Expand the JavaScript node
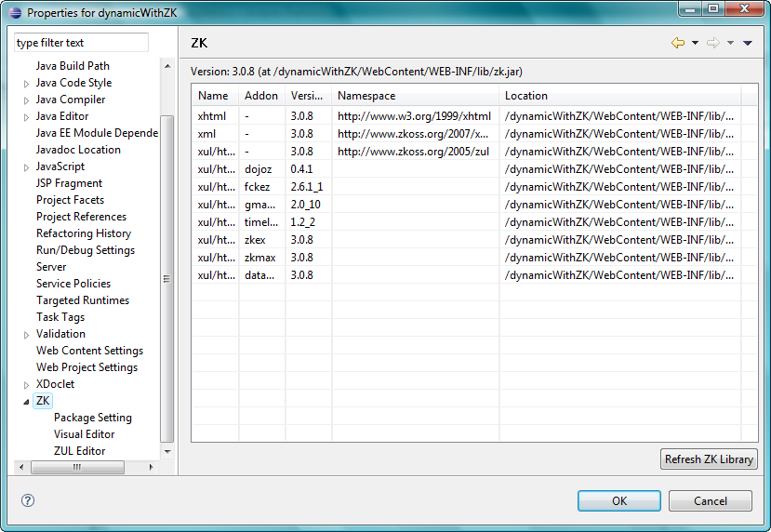Screen dimensions: 771x532 pos(27,167)
